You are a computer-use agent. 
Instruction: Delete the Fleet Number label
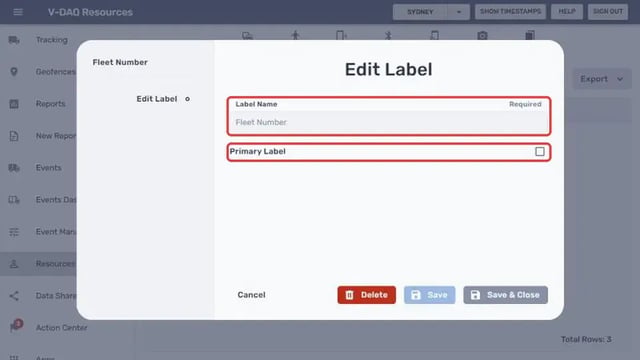[x=367, y=295]
